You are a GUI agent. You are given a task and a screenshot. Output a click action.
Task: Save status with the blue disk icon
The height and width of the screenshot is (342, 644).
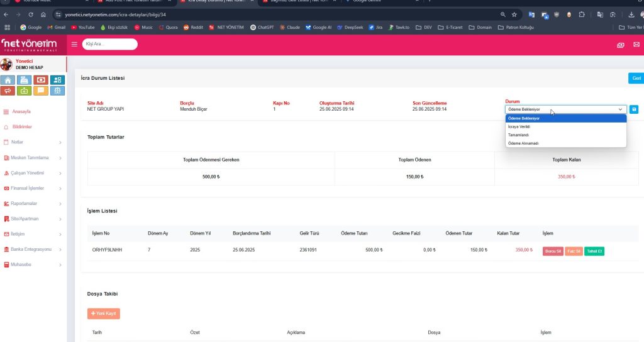(634, 109)
